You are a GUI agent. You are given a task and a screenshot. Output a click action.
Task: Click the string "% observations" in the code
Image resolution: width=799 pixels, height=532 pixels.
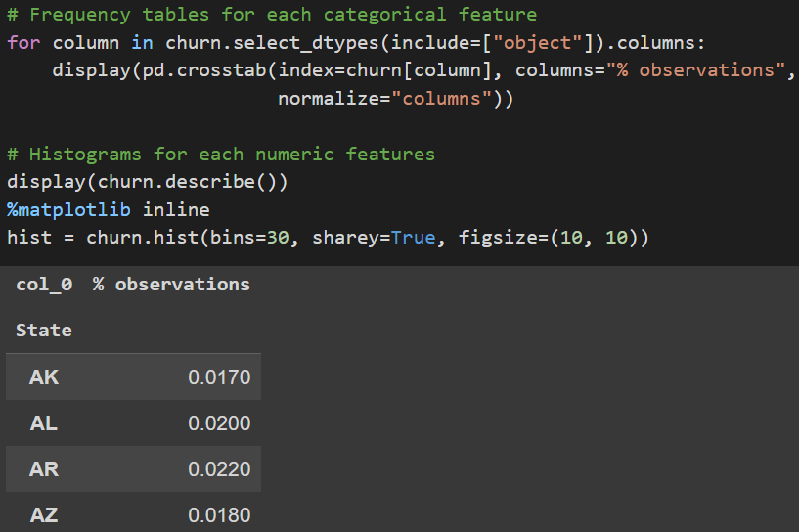point(695,70)
